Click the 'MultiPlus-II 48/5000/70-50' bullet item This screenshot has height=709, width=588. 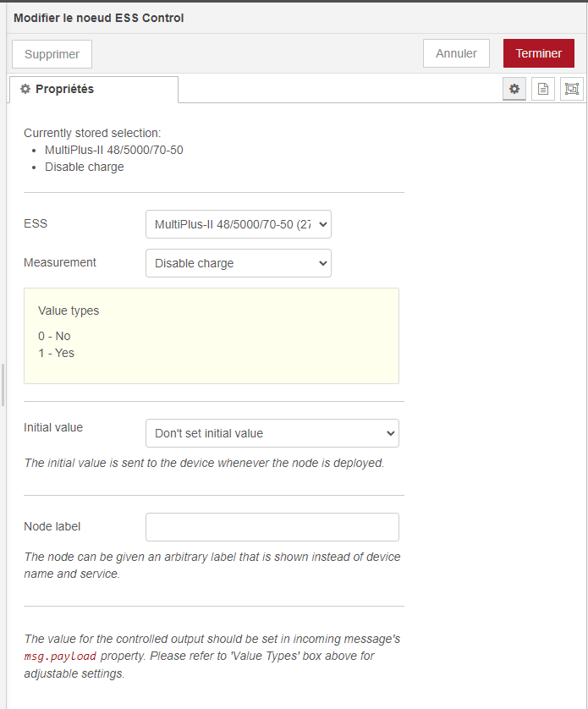pyautogui.click(x=114, y=150)
